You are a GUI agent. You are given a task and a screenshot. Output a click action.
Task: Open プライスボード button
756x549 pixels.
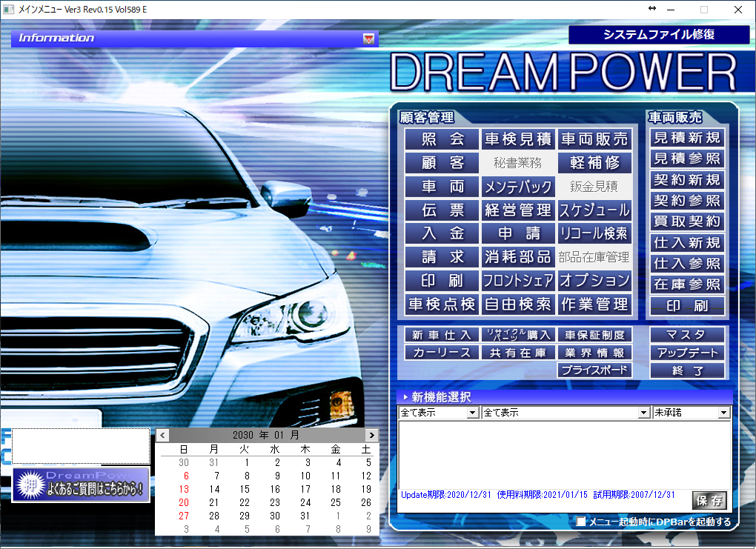(x=594, y=370)
